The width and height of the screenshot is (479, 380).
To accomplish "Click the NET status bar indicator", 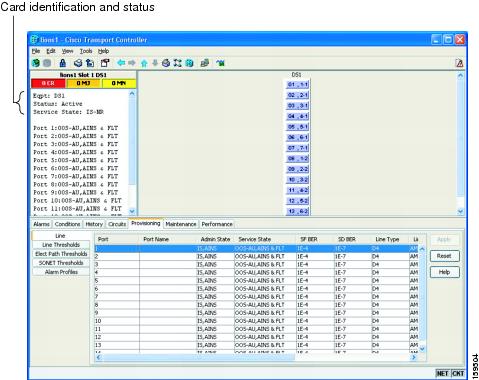I will pos(442,373).
